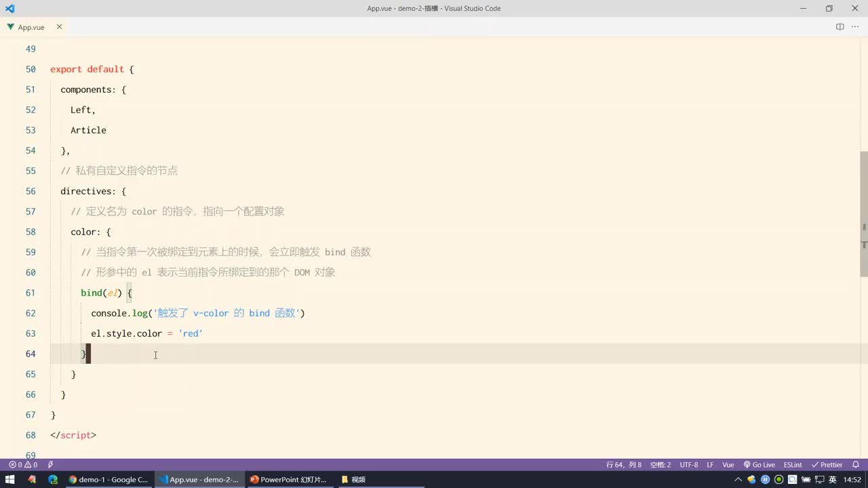
Task: Restore down the VS Code window
Action: coord(829,8)
